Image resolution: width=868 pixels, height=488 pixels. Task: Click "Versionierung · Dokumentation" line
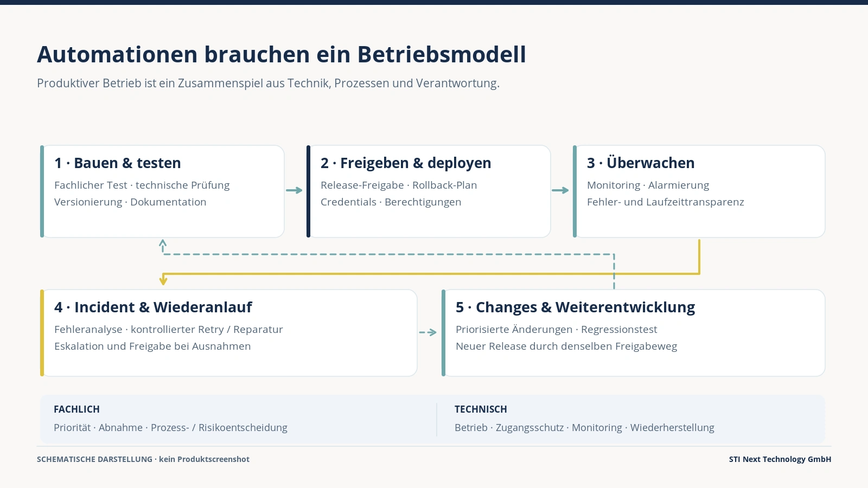pyautogui.click(x=130, y=202)
